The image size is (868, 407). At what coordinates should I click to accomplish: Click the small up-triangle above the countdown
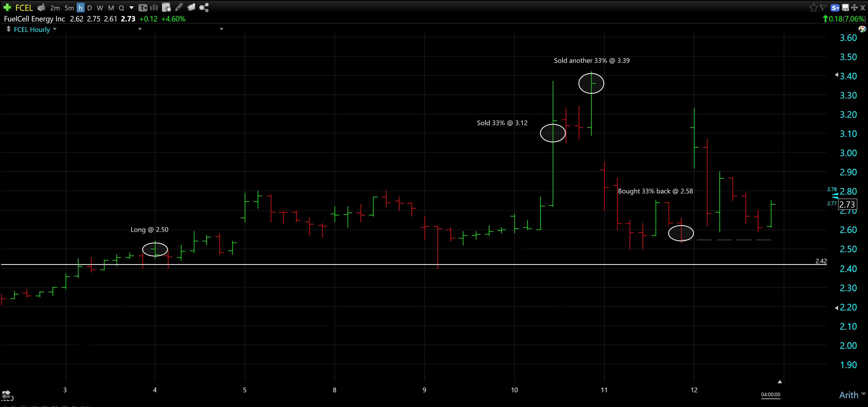click(780, 382)
